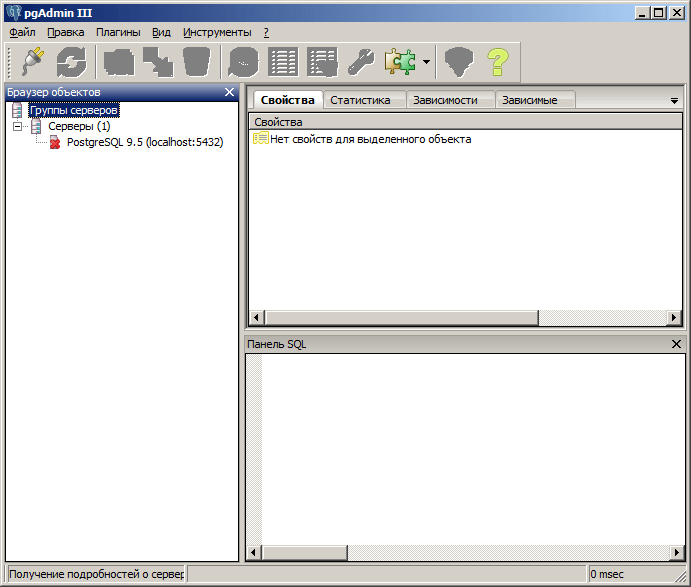Viewport: 691px width, 587px height.
Task: Open the ? help menu
Action: click(x=266, y=32)
